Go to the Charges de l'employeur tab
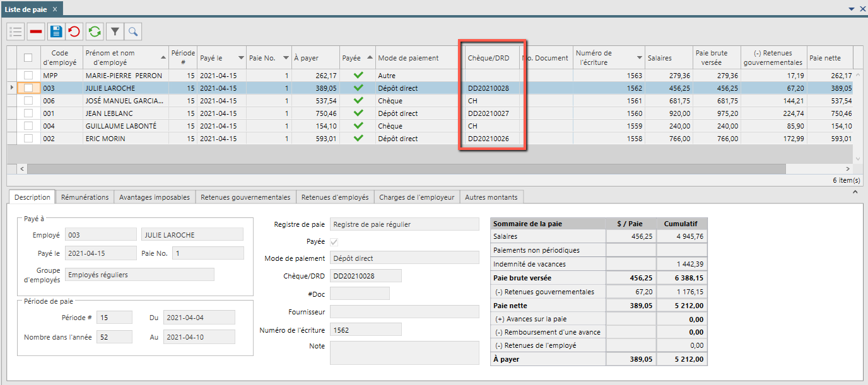The height and width of the screenshot is (385, 868). tap(417, 197)
